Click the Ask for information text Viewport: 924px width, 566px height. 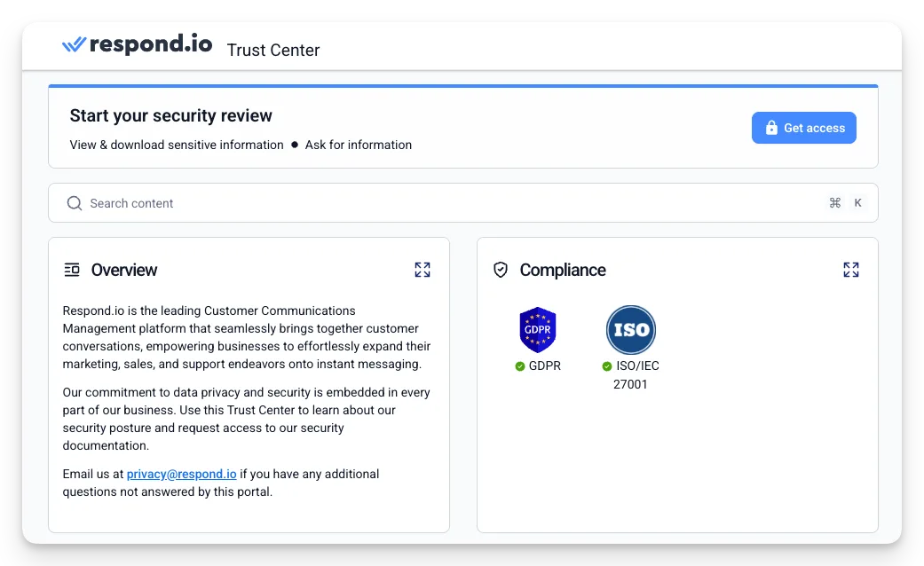point(359,145)
